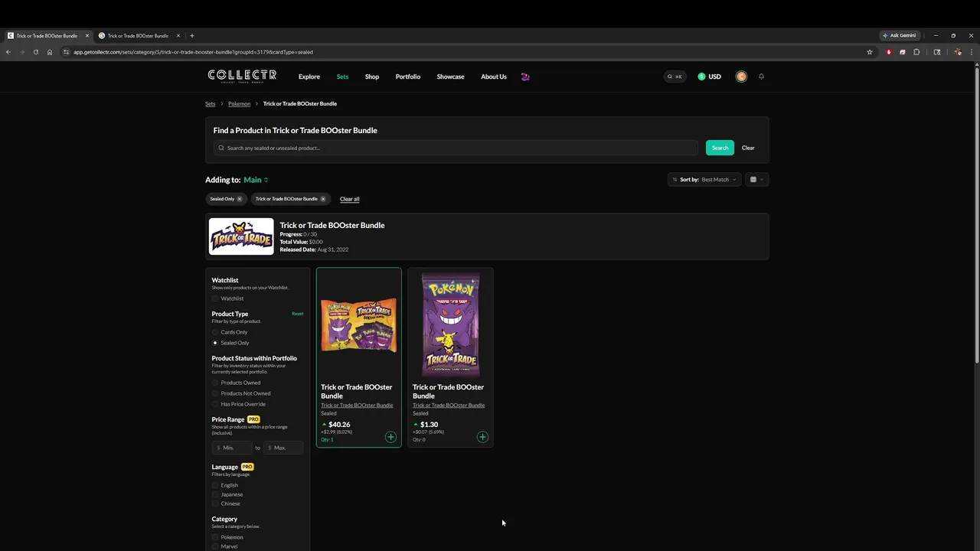Viewport: 980px width, 551px height.
Task: Open the grid view layout dropdown
Action: click(x=756, y=180)
